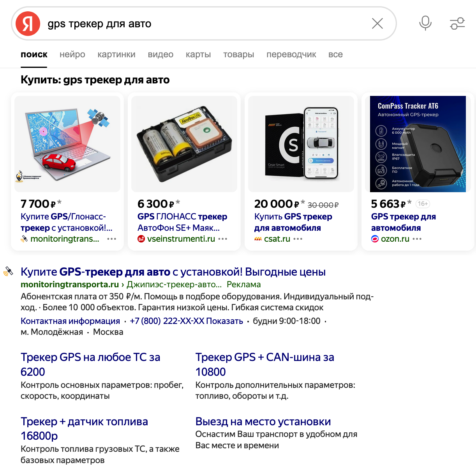This screenshot has width=476, height=474.
Task: Select the «поиск» tab
Action: click(x=34, y=55)
